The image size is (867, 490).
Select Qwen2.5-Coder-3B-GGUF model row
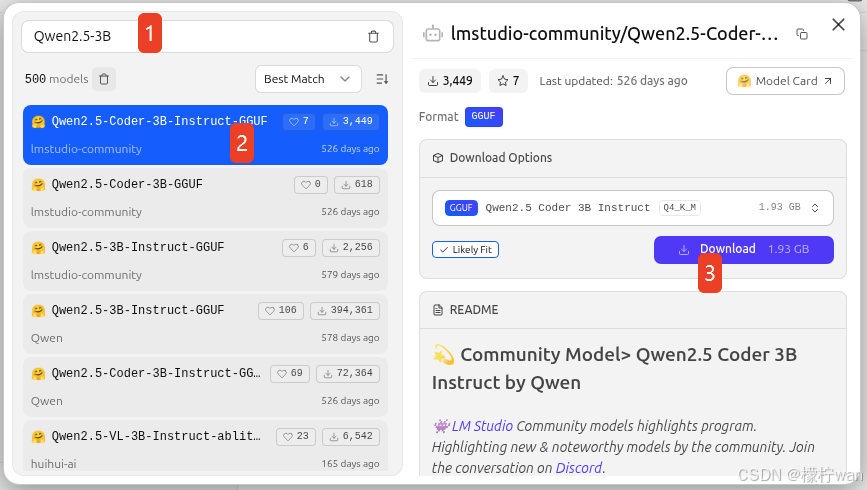click(205, 198)
